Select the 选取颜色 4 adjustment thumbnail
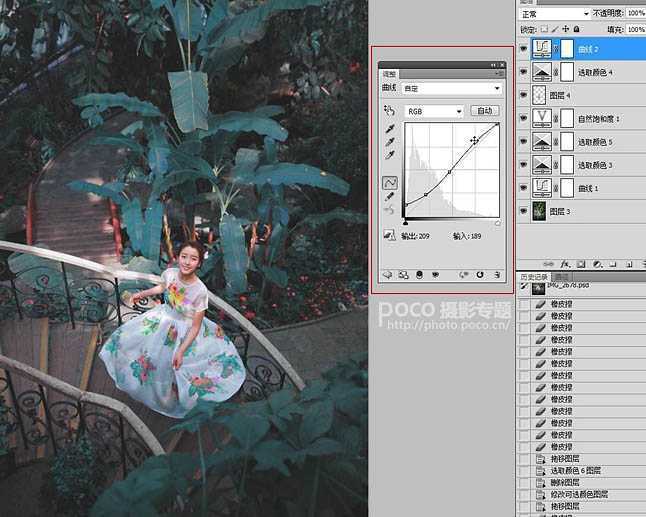This screenshot has width=646, height=517. tap(542, 72)
